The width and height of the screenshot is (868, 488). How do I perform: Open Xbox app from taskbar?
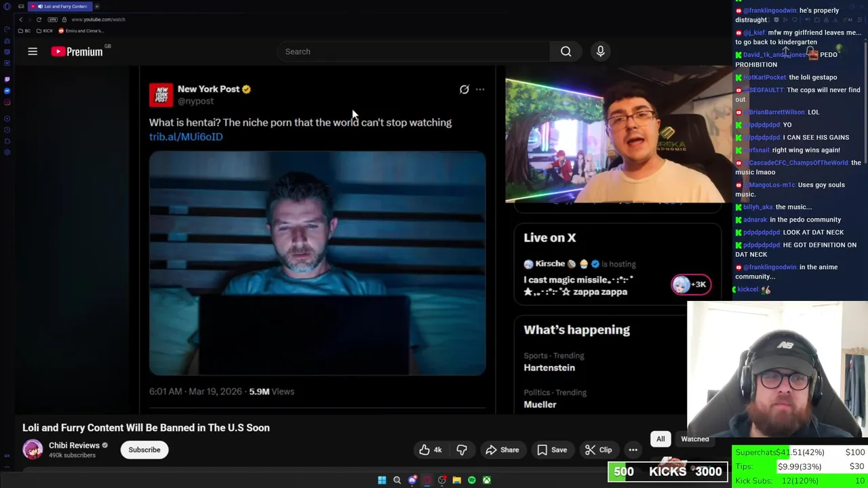[x=486, y=480]
